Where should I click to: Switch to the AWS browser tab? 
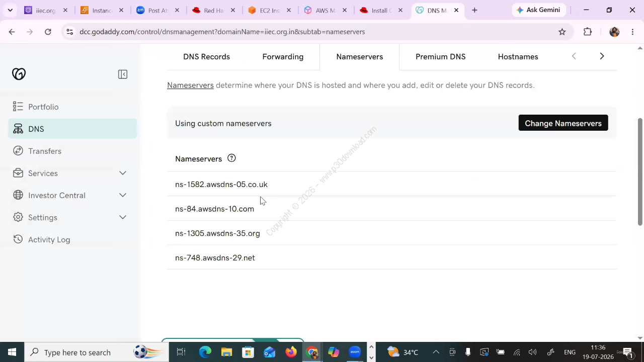coord(325,10)
